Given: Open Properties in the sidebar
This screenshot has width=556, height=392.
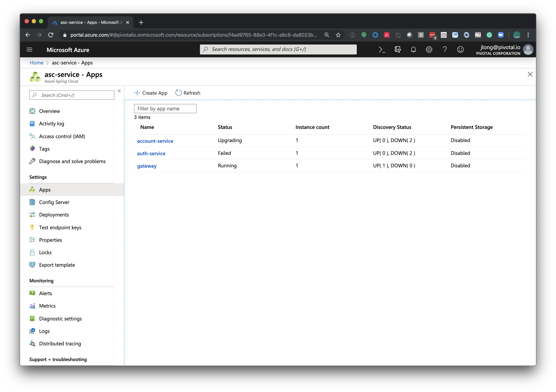Looking at the screenshot, I should tap(50, 240).
